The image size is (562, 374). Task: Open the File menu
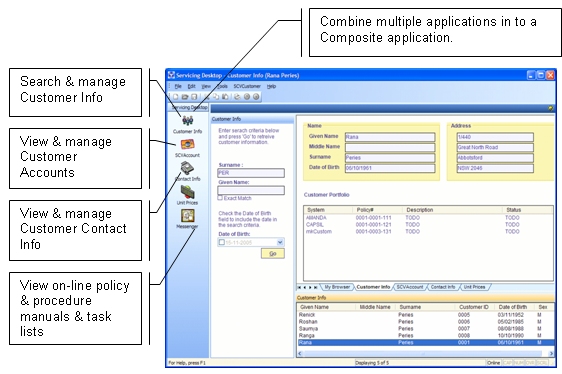(x=178, y=86)
